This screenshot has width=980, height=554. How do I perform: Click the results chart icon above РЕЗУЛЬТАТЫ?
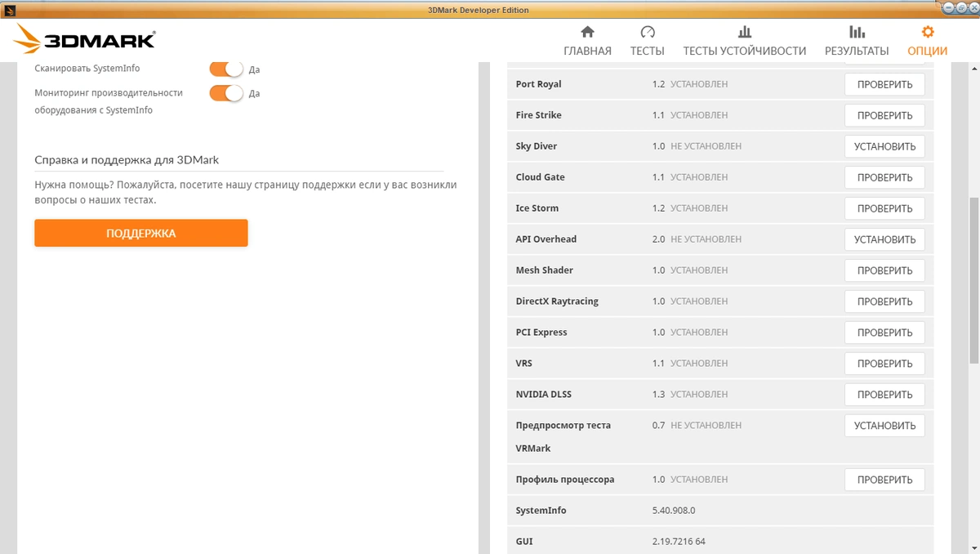tap(857, 32)
